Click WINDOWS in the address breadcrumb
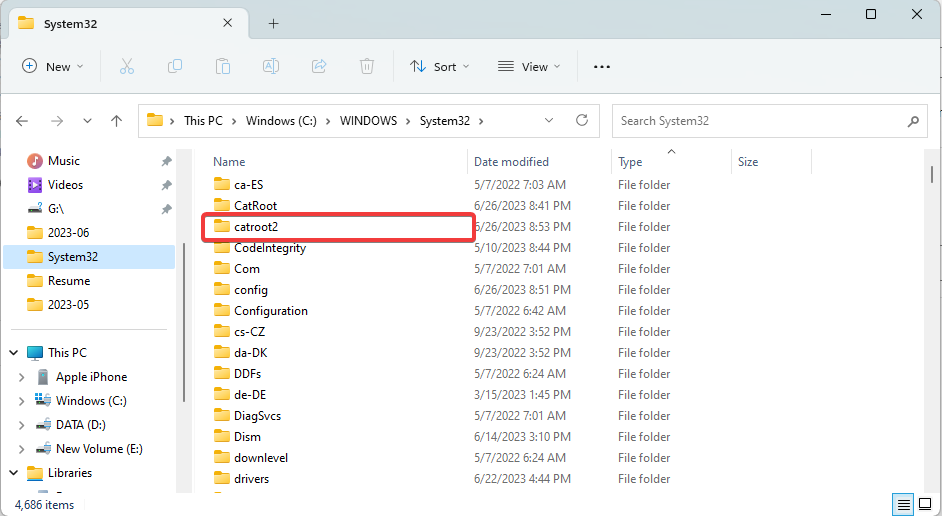Screen dimensions: 942x516 [369, 121]
